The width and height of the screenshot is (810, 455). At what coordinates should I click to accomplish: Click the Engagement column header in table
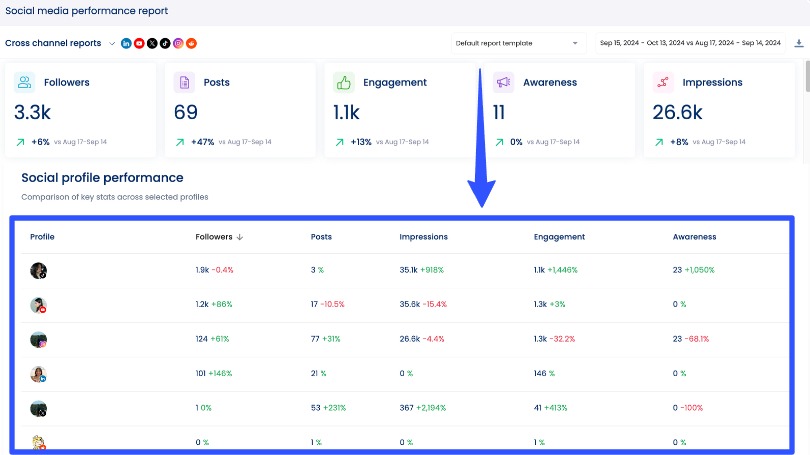click(x=559, y=237)
